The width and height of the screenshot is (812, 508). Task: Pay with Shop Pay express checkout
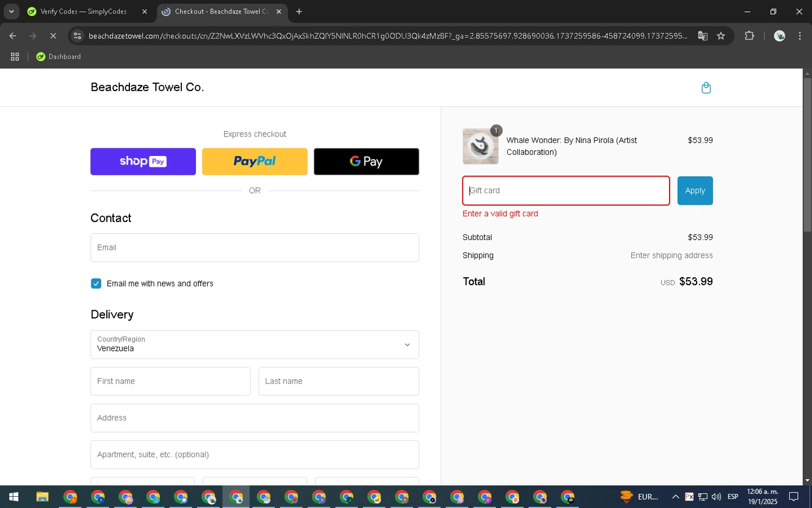tap(143, 161)
